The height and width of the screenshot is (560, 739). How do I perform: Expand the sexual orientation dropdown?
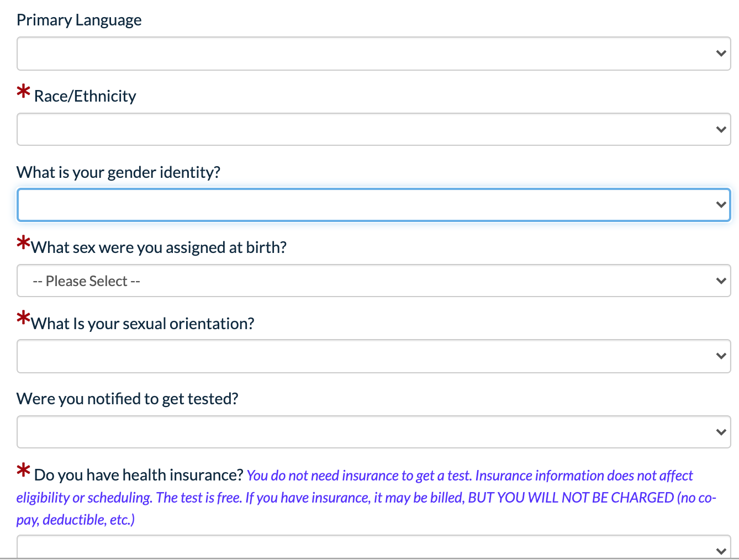[373, 356]
